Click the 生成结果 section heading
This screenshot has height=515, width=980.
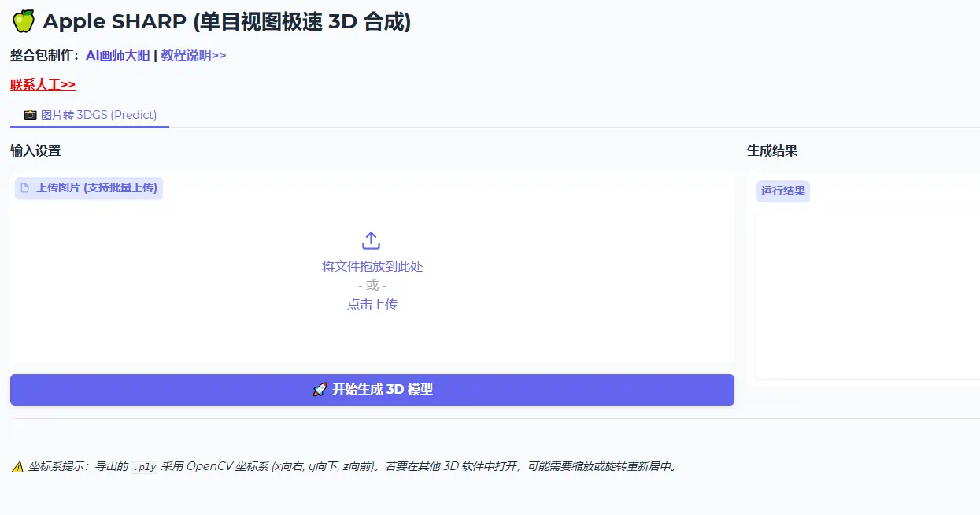771,150
